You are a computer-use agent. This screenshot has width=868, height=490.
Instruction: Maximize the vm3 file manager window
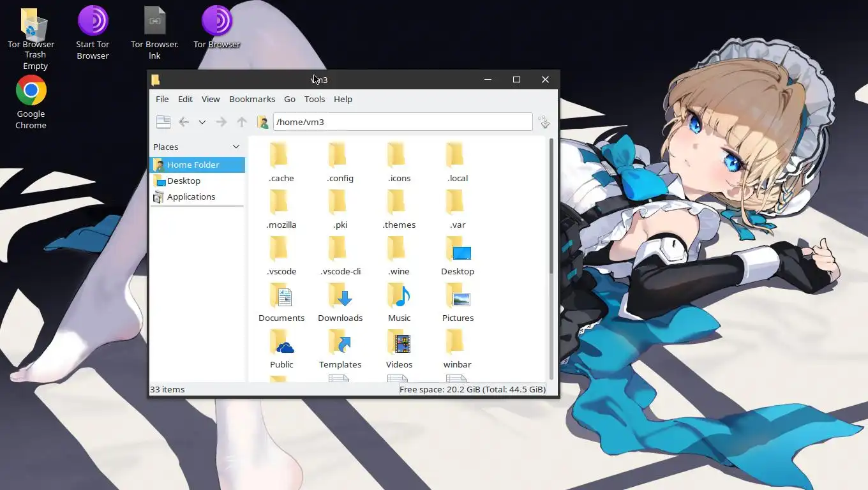[x=516, y=80]
